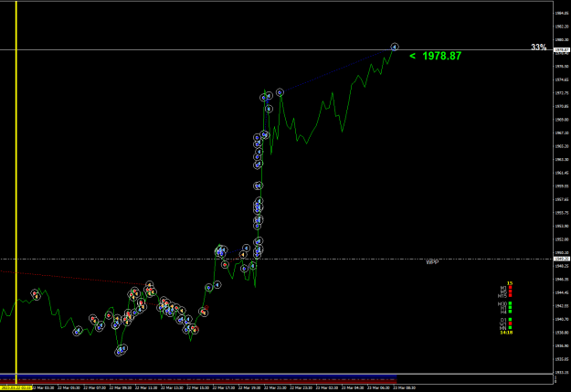The image size is (571, 392).
Task: Click the M30 timeframe green indicator square
Action: pos(510,303)
